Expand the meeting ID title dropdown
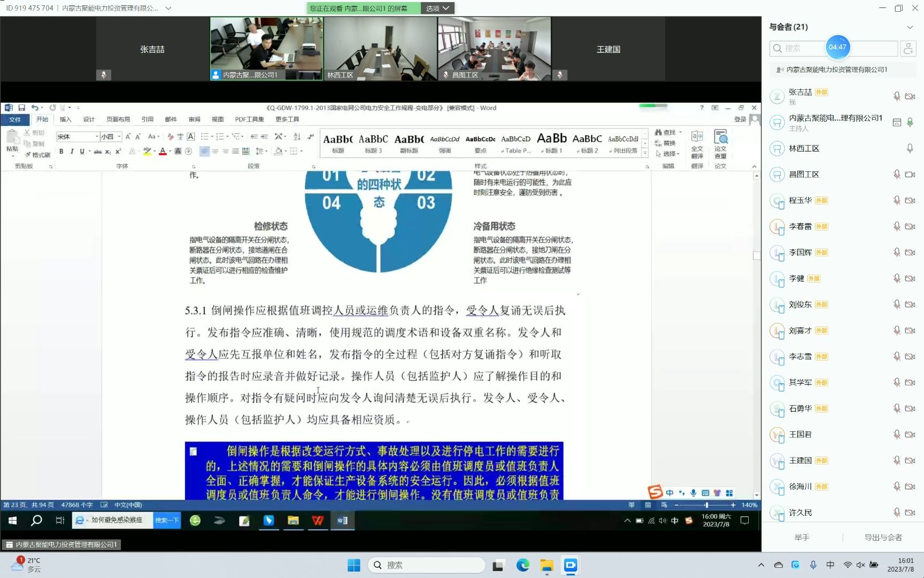924x578 pixels. click(168, 8)
